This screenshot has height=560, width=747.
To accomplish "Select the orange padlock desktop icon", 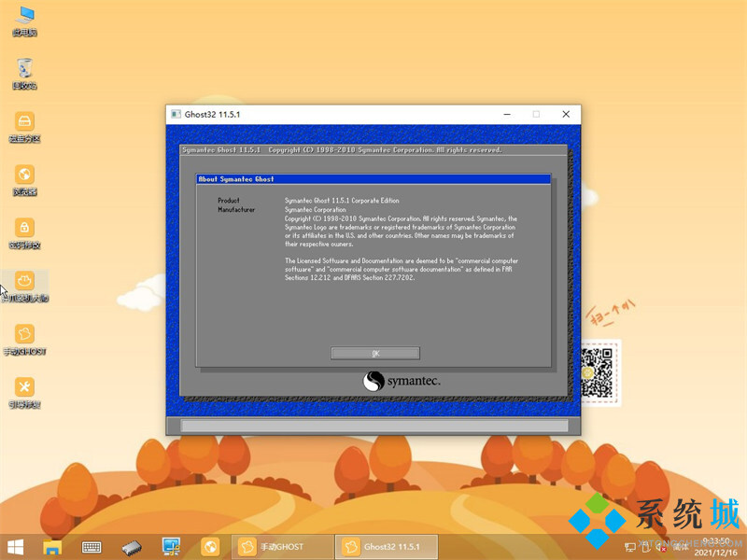I will (x=25, y=233).
